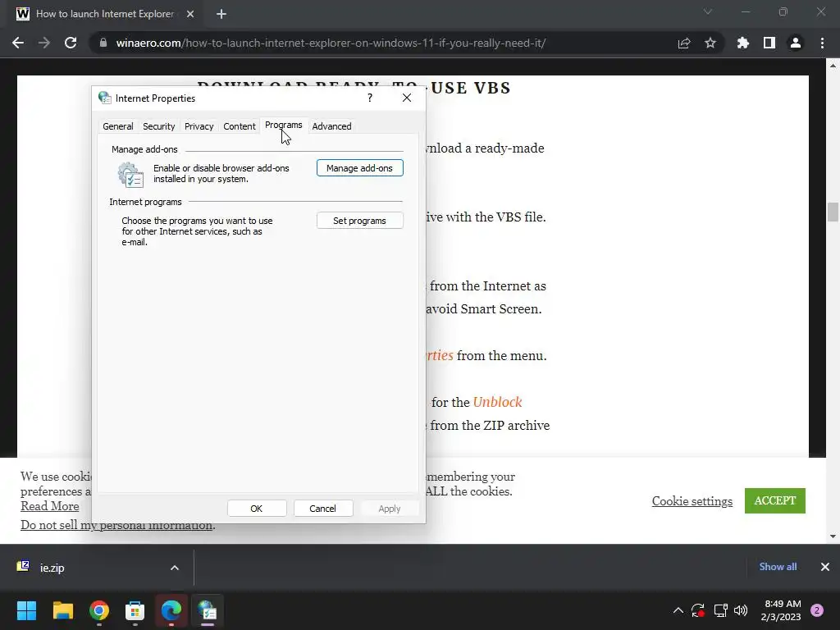This screenshot has height=630, width=840.
Task: Open File Explorer from taskbar
Action: click(x=62, y=610)
